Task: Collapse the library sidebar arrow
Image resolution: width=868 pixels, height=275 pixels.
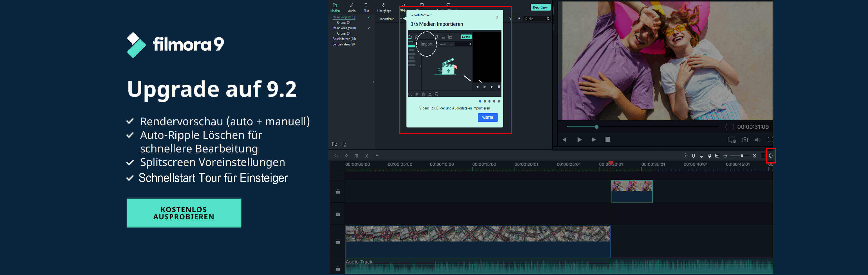Action: [373, 82]
